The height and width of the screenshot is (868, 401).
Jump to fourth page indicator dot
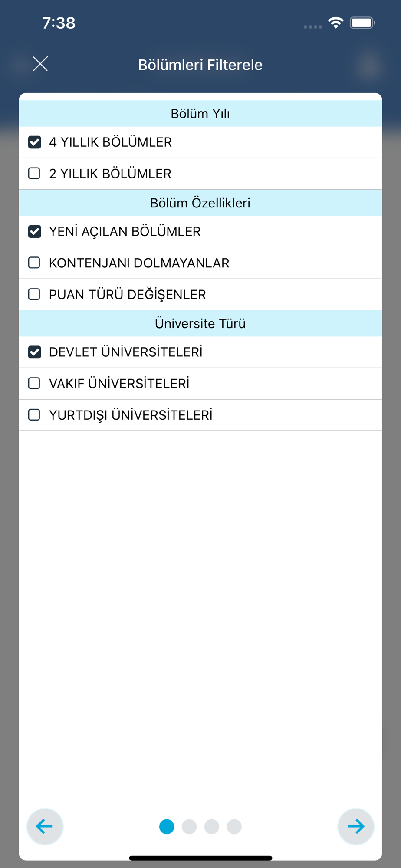pos(234,826)
